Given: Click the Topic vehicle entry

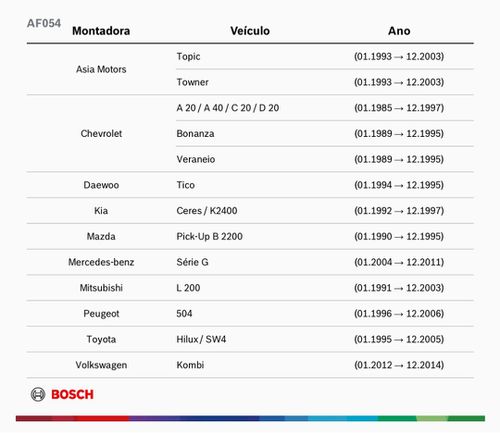Looking at the screenshot, I should coord(188,57).
